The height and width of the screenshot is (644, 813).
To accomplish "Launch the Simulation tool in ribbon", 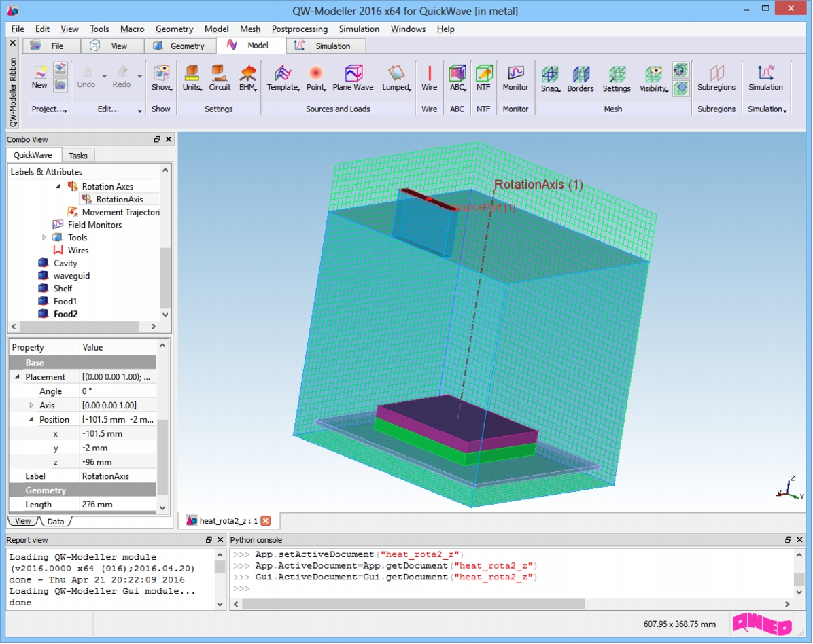I will point(766,78).
